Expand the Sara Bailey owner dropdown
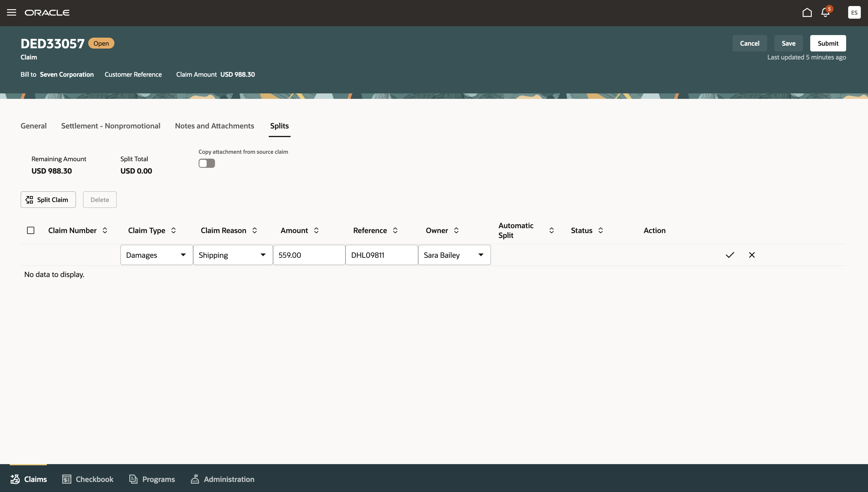 click(x=481, y=255)
